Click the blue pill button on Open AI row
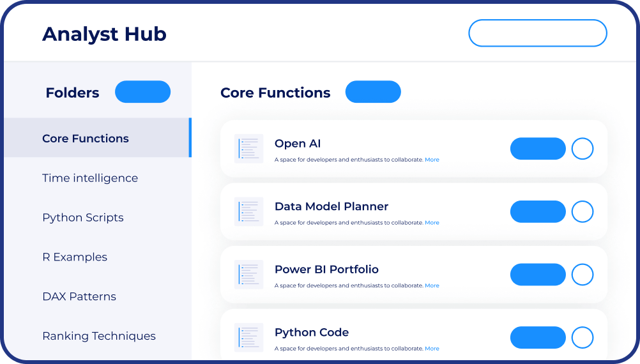 (538, 149)
